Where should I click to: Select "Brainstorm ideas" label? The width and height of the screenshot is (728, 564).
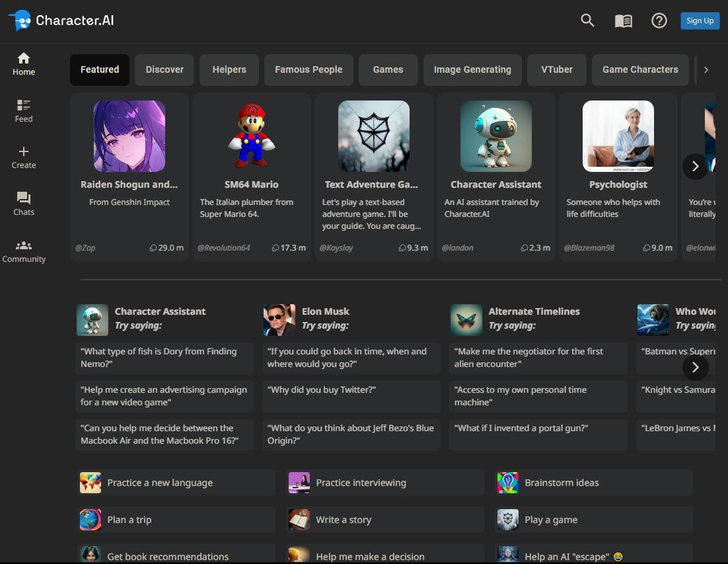[x=562, y=483]
